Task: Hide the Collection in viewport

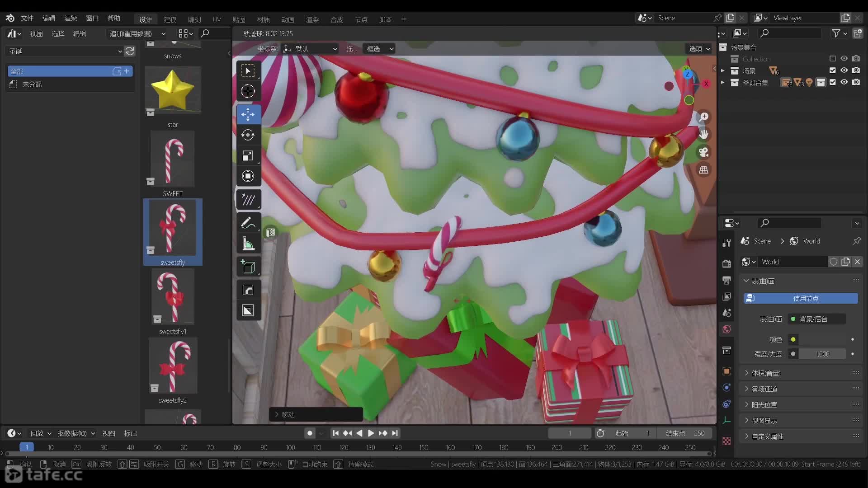Action: (844, 59)
